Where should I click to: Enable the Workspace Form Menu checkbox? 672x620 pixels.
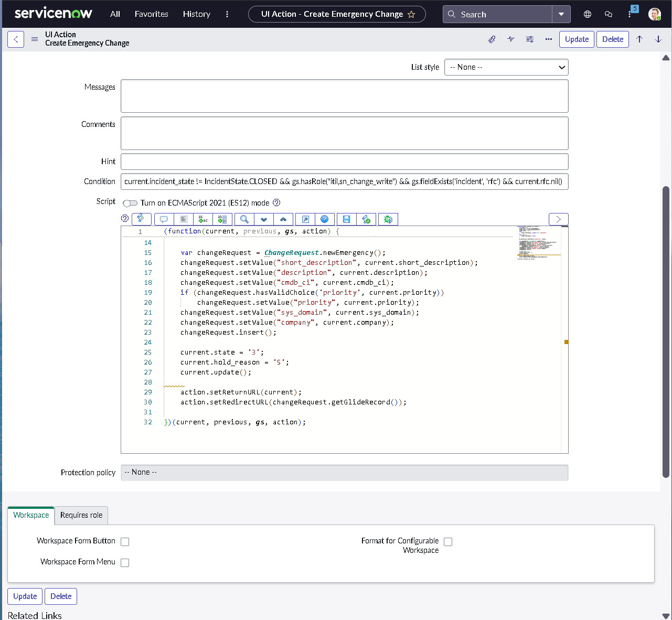coord(125,563)
